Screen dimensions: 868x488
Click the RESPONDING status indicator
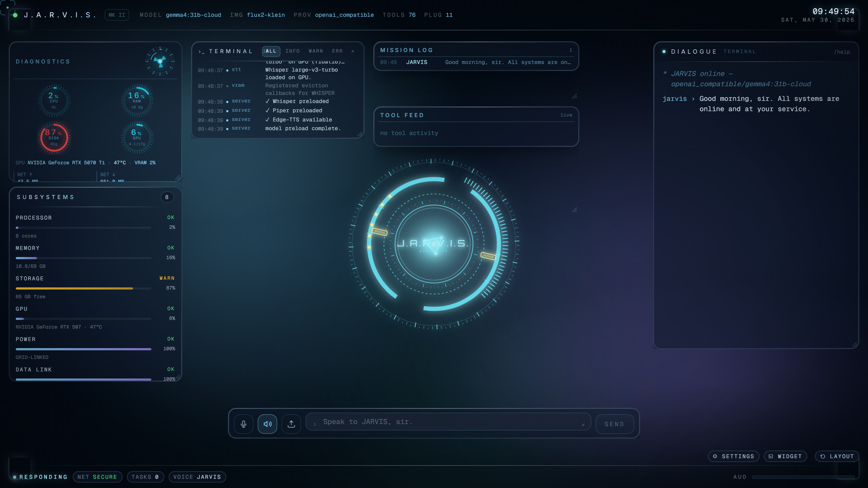coord(40,477)
